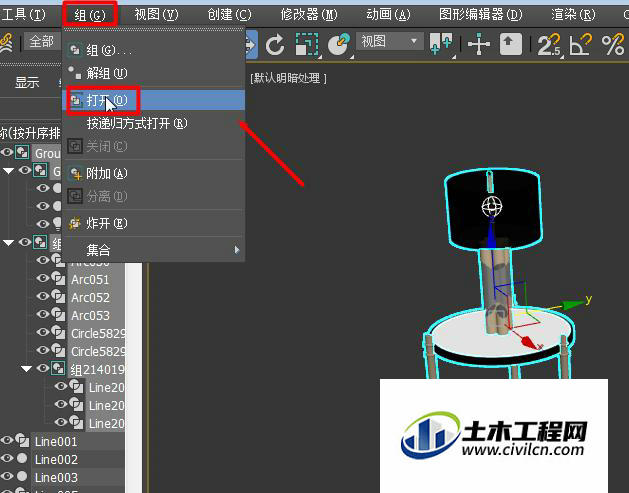Click the bind to space warp icon
The image size is (629, 493).
(x=7, y=43)
